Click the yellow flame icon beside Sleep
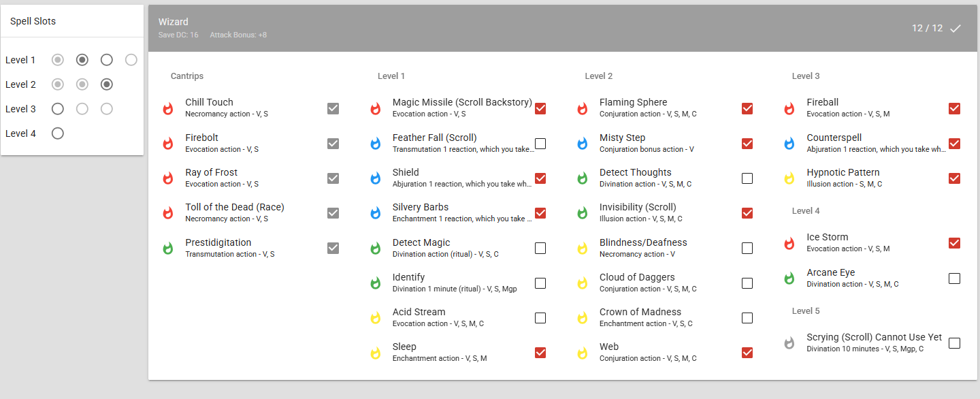Viewport: 980px width, 399px height. (376, 353)
